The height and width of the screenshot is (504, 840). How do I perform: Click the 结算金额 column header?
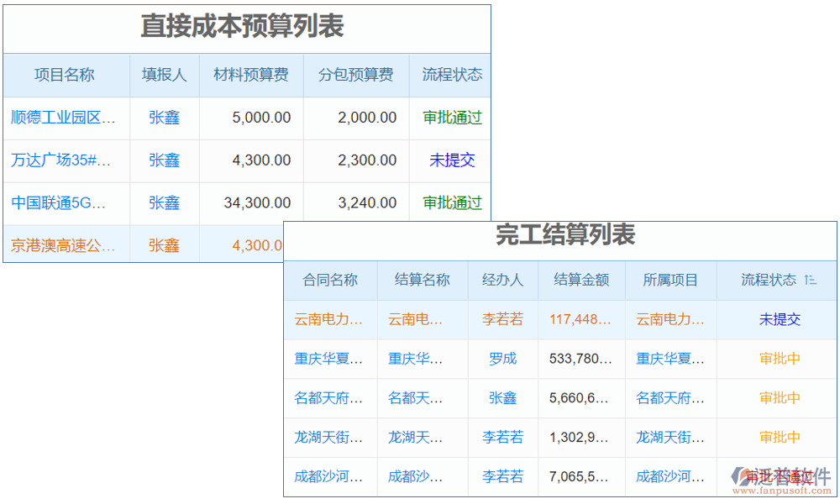click(581, 280)
